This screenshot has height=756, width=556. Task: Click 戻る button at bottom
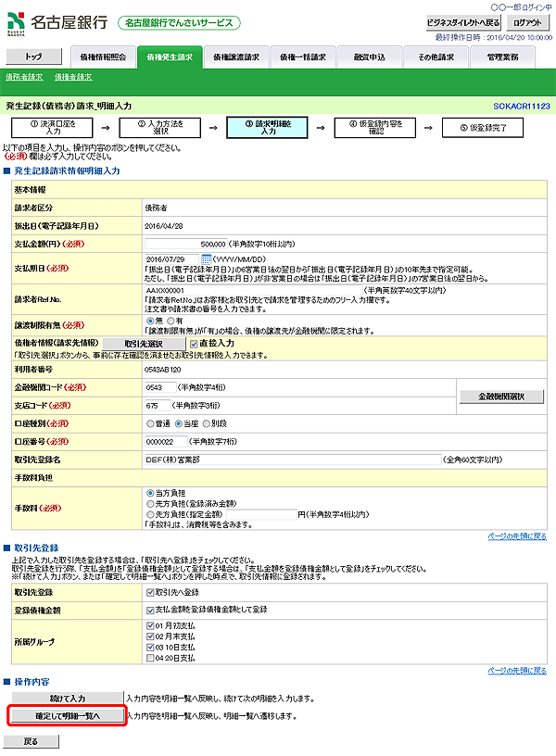(31, 741)
